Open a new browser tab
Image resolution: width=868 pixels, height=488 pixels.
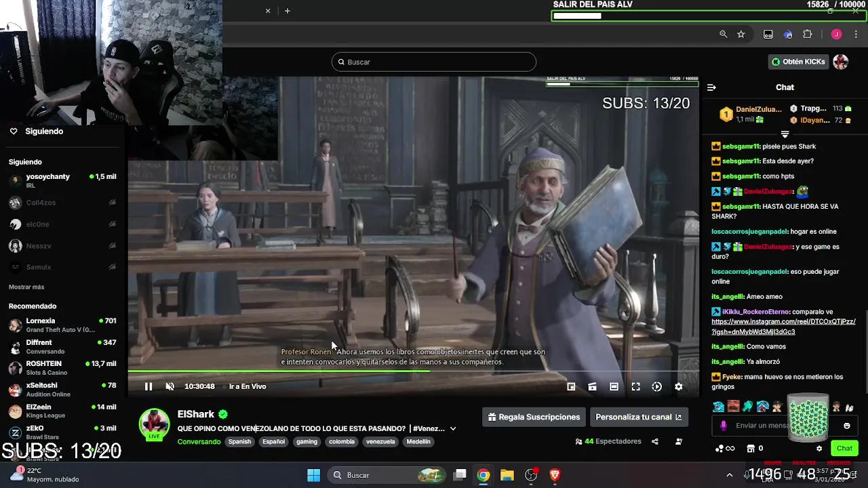pyautogui.click(x=288, y=11)
